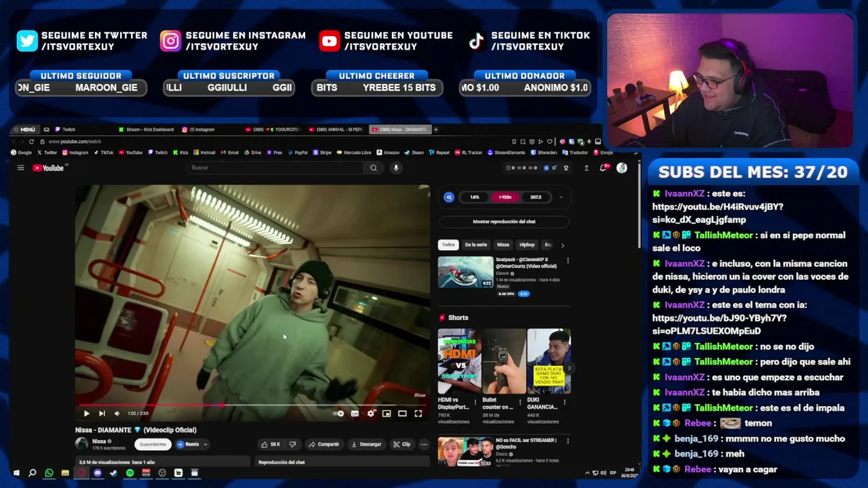Screen dimensions: 868x488
Task: Open the YouTube hamburger guide menu
Action: (x=20, y=168)
